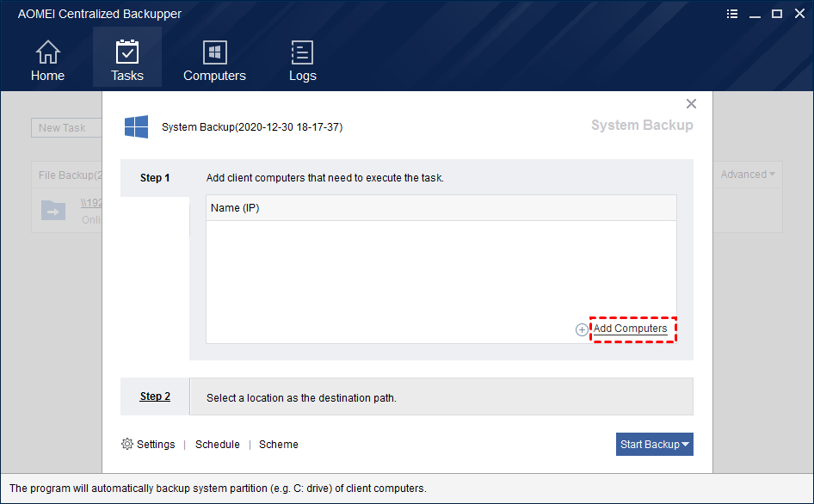
Task: Open backup Settings via the gear icon
Action: (127, 444)
